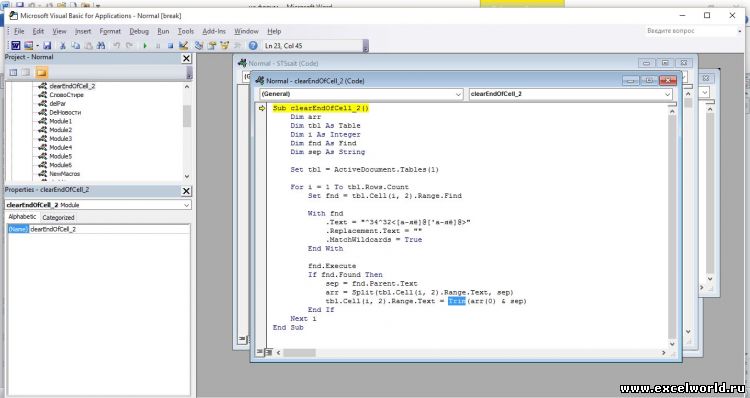This screenshot has width=750, height=398.
Task: Click the Save Normal toolbar icon
Action: (x=47, y=45)
